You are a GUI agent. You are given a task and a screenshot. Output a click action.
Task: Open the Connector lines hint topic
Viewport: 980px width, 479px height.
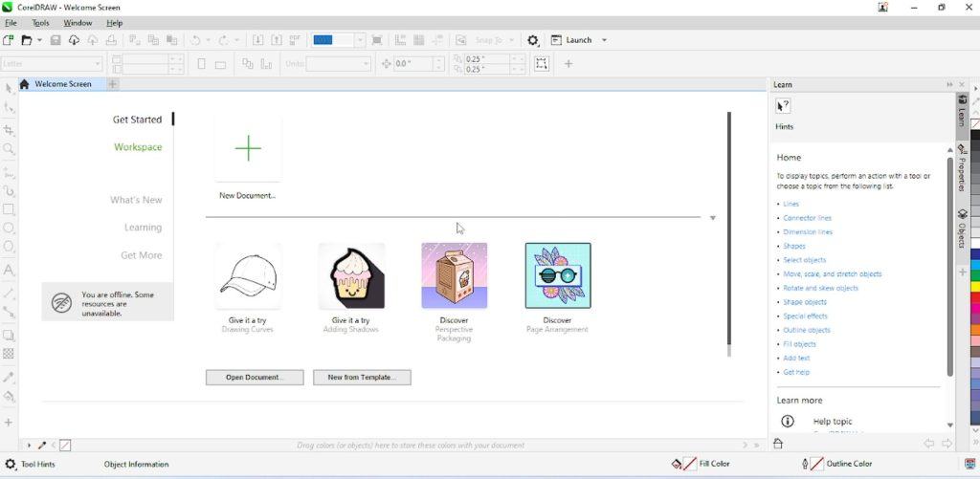pos(807,218)
